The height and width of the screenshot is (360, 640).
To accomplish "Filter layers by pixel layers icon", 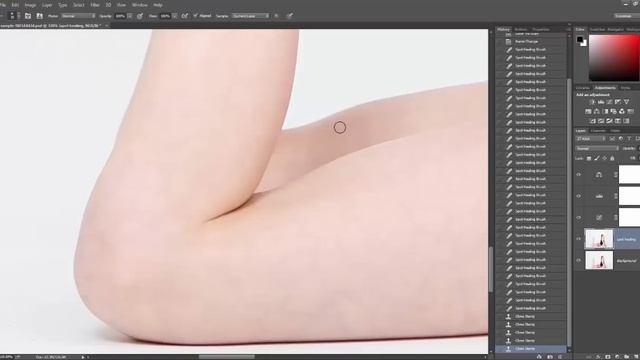I will pyautogui.click(x=612, y=139).
